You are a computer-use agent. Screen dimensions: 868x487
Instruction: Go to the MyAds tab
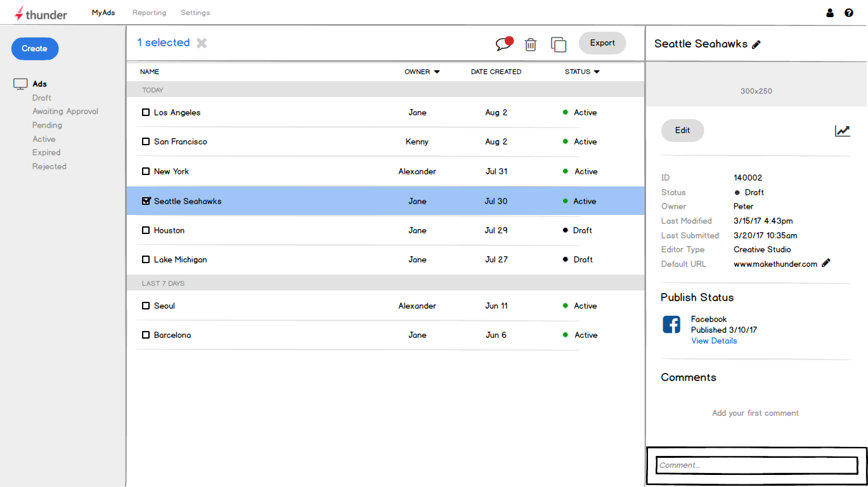pos(103,13)
